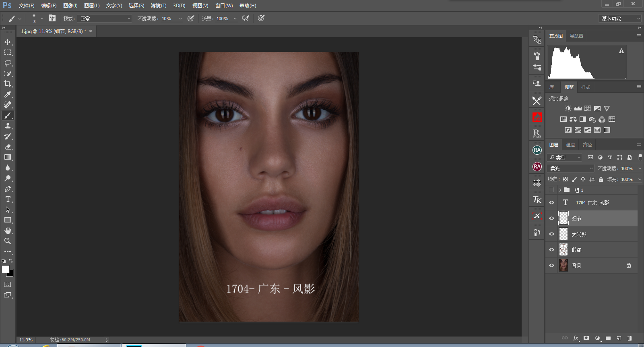Select the Rectangle shape tool
This screenshot has height=347, width=644.
click(x=8, y=220)
